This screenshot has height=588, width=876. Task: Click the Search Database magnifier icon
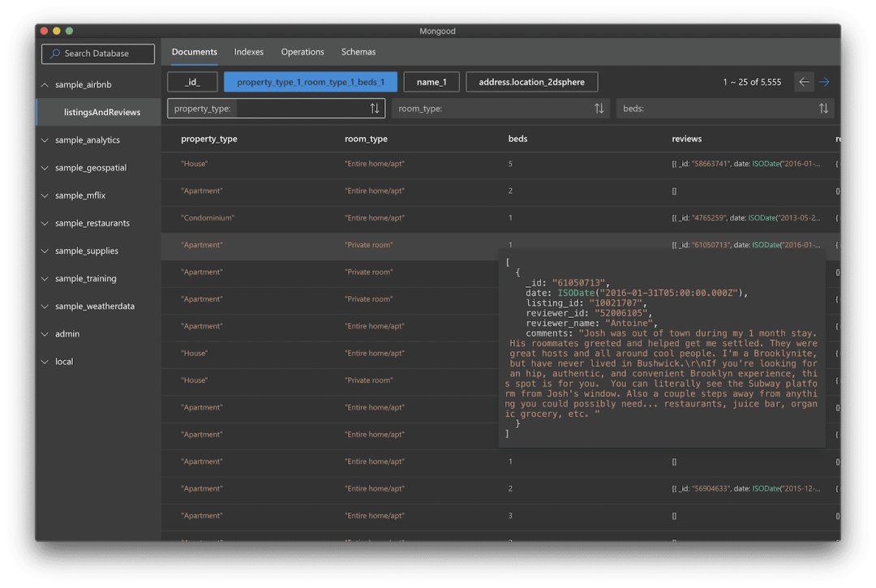click(x=55, y=54)
